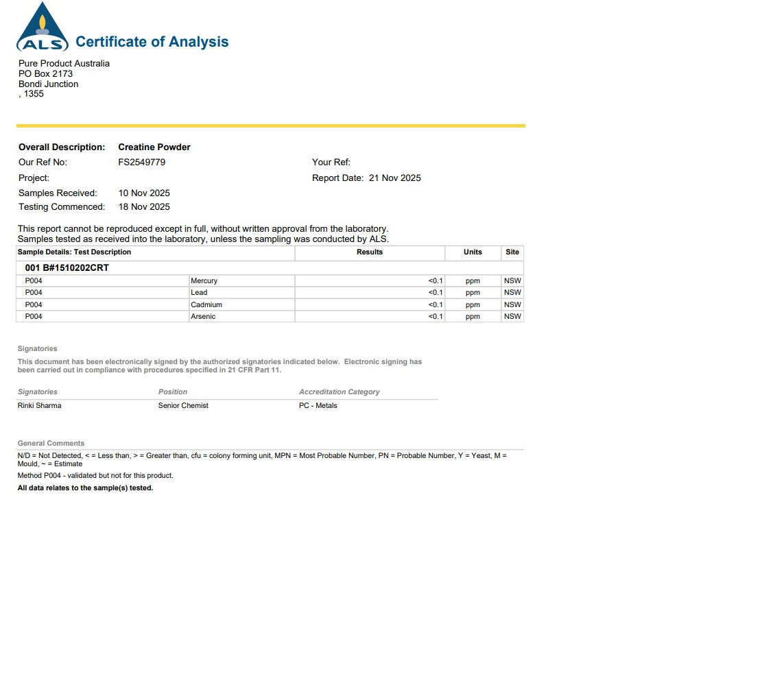Viewport: 784px width, 696px height.
Task: Click the ALS logo
Action: [43, 27]
